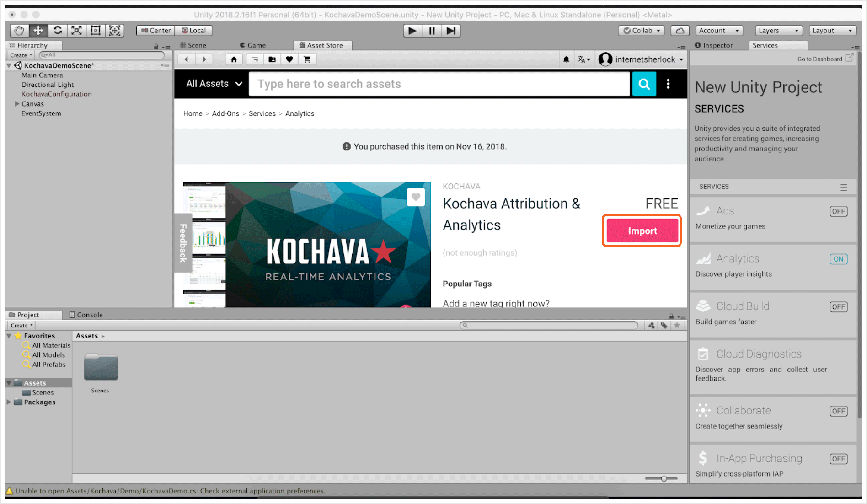Open Hierarchy Create dropdown
867x504 pixels.
pyautogui.click(x=21, y=55)
